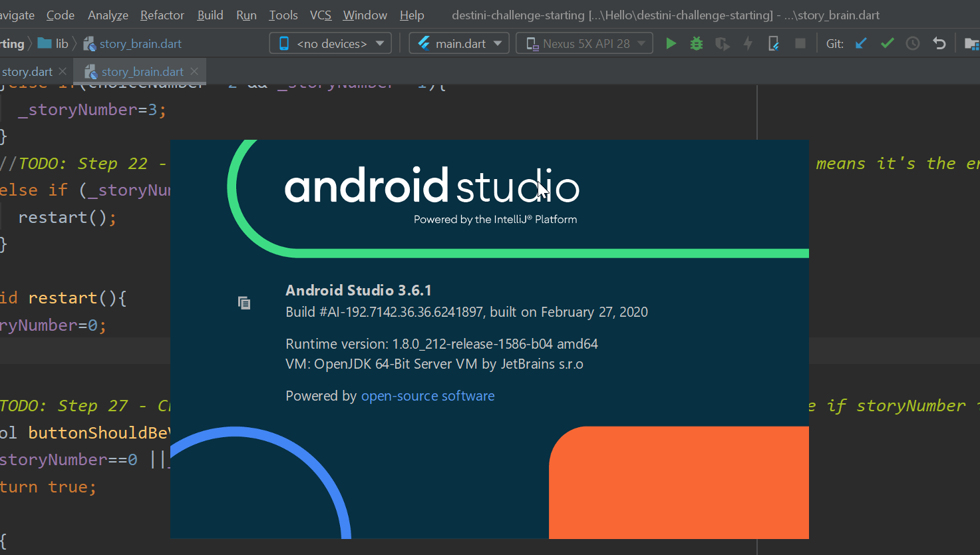Click the 'turn true;' code line

click(48, 487)
